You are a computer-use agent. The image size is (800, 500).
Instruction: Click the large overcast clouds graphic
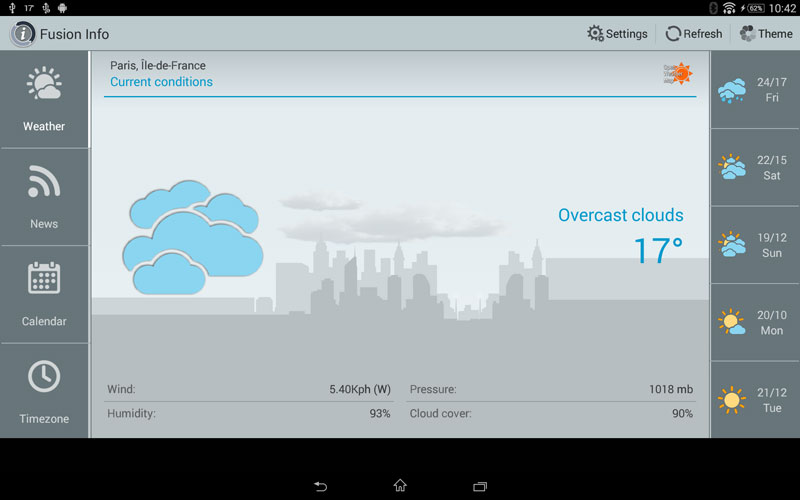(192, 238)
